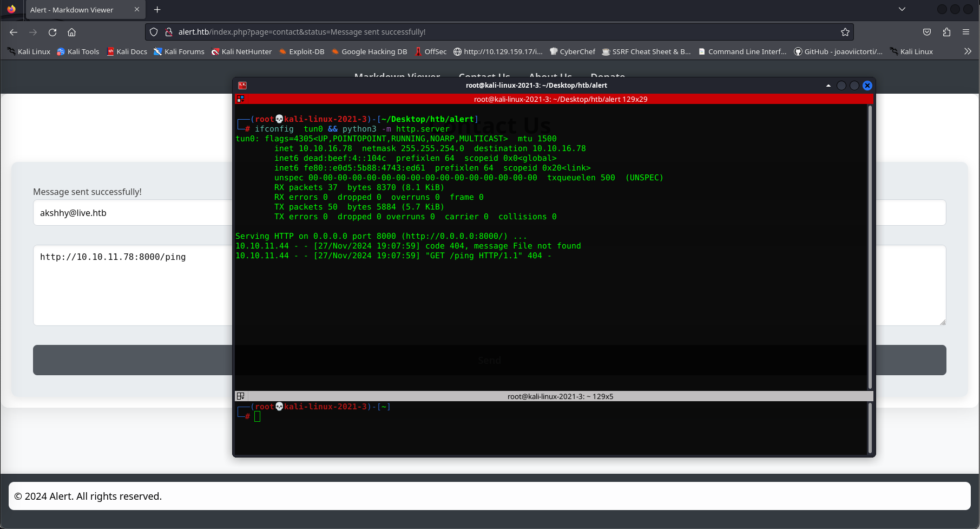The height and width of the screenshot is (529, 980).
Task: Show more bookmarks overflow chevron
Action: (968, 51)
